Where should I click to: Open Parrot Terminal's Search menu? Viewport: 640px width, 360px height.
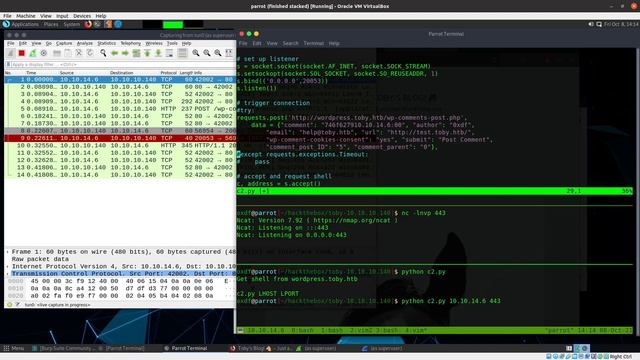(x=291, y=43)
